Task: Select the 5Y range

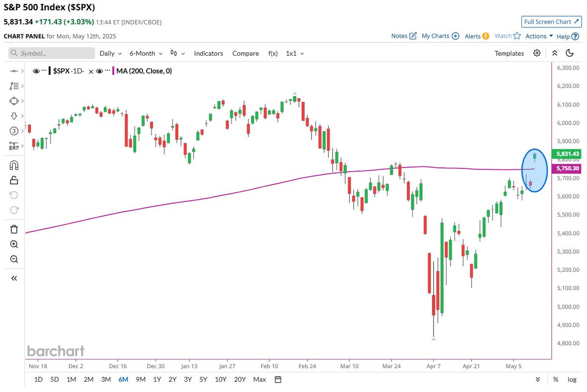Action: (203, 379)
